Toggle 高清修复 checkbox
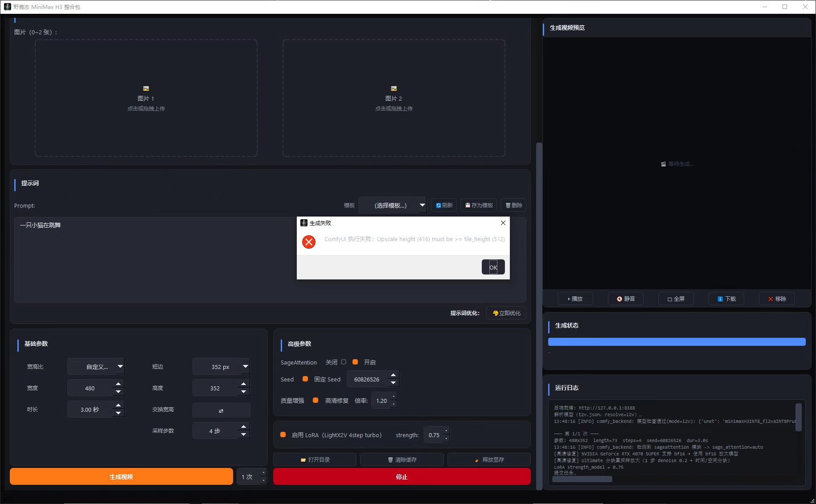816x504 pixels. pos(316,401)
